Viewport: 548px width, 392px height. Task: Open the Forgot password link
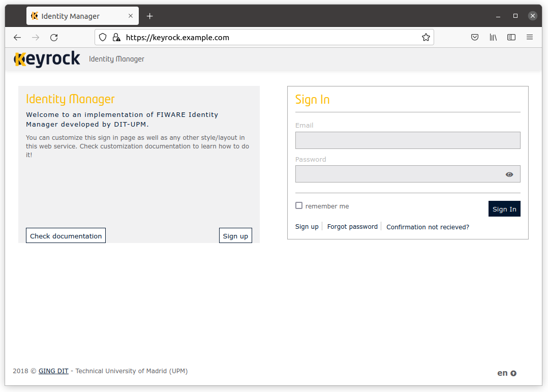(x=352, y=227)
